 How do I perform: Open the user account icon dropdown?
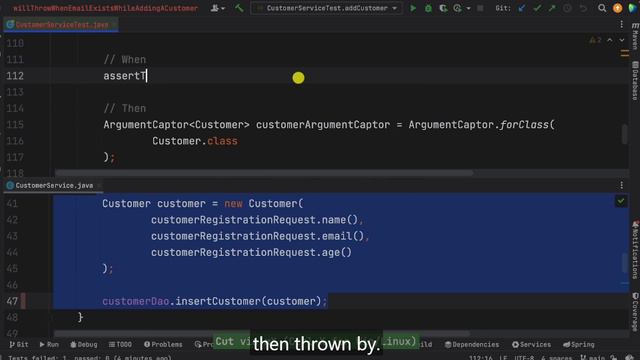[217, 8]
